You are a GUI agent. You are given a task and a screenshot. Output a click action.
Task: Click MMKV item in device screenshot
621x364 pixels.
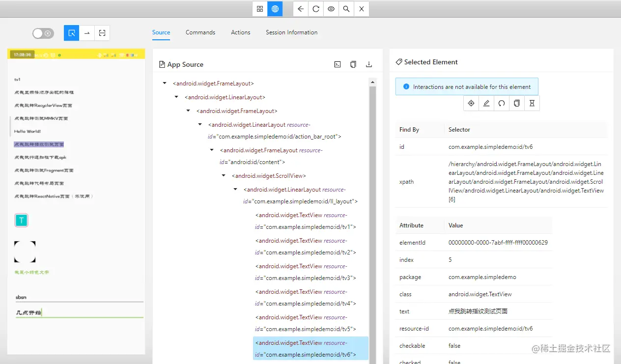pos(41,118)
